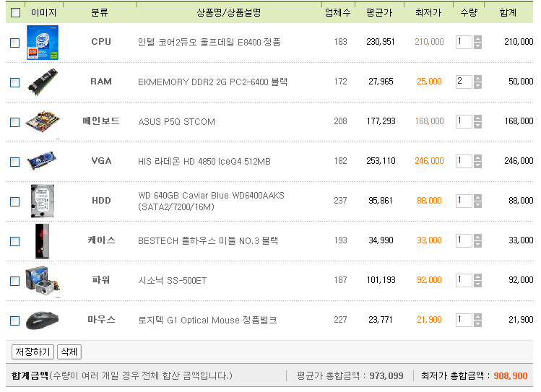
Task: Click the 상품명/상품설명 column header
Action: point(229,13)
